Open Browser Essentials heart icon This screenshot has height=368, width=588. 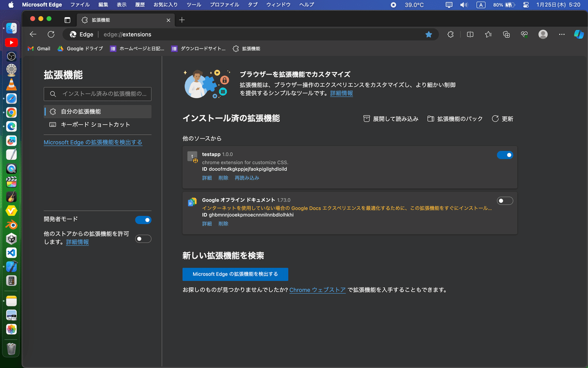click(524, 34)
